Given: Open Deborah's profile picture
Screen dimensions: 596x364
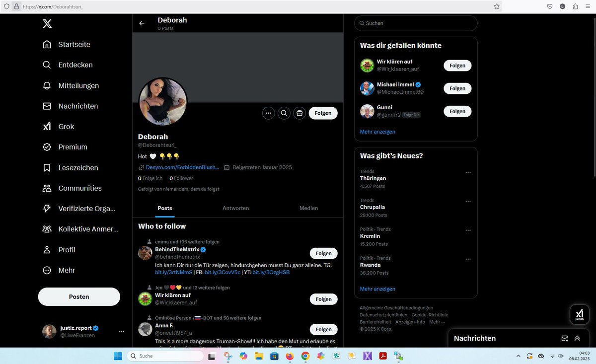Looking at the screenshot, I should point(163,101).
